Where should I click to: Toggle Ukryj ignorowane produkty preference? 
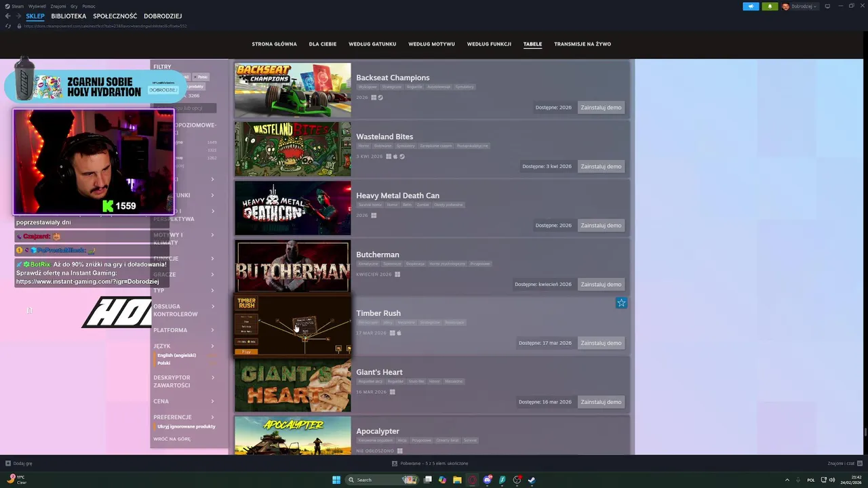[186, 426]
